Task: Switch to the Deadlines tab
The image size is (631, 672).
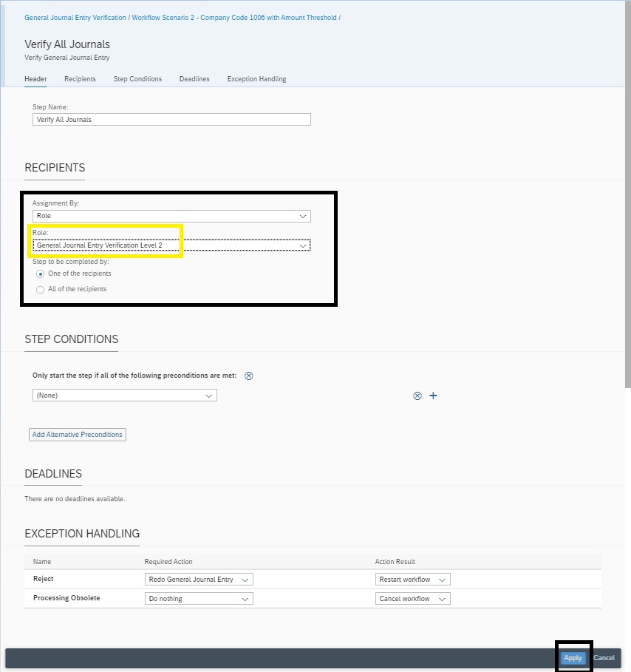Action: pyautogui.click(x=194, y=79)
